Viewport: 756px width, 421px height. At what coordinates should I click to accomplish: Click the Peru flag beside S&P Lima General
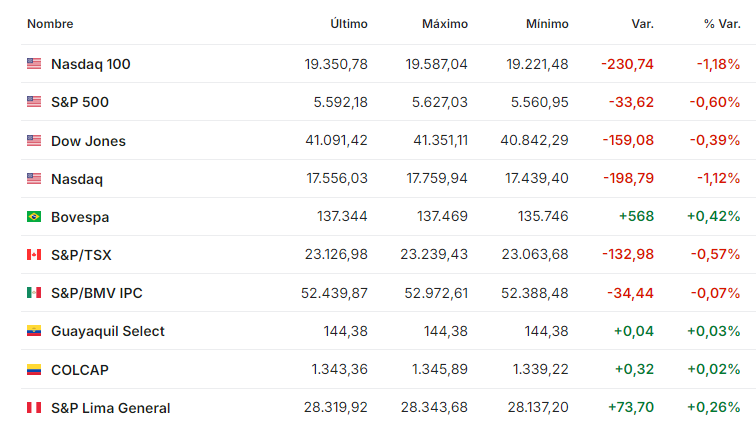coord(34,408)
